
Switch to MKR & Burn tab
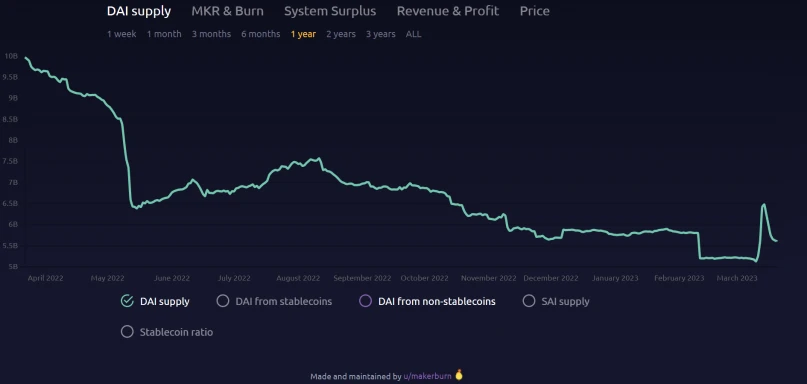pyautogui.click(x=227, y=11)
